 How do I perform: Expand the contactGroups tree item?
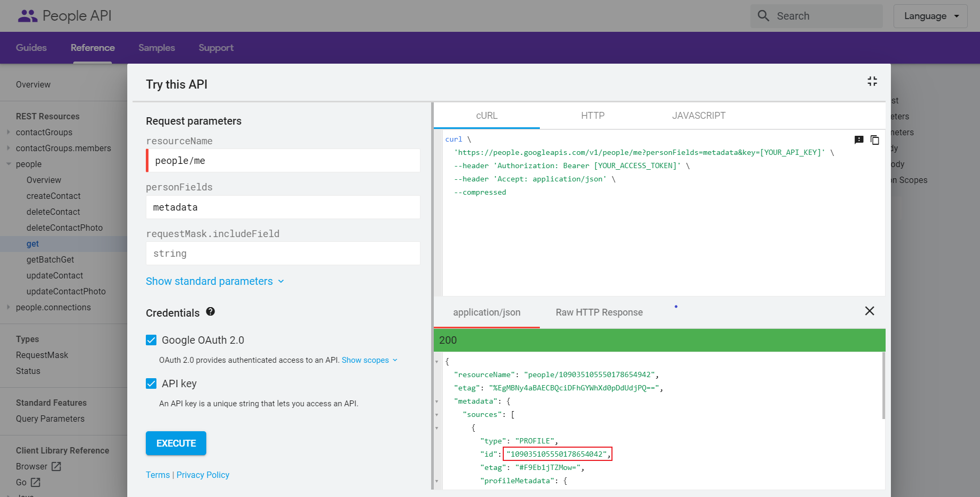[8, 132]
